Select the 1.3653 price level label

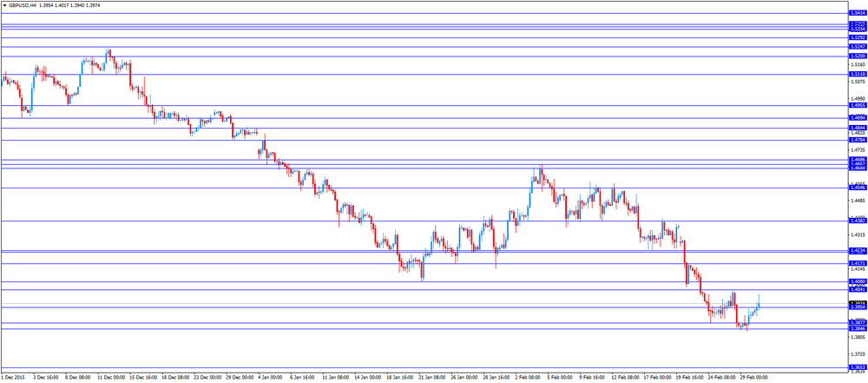(x=857, y=367)
